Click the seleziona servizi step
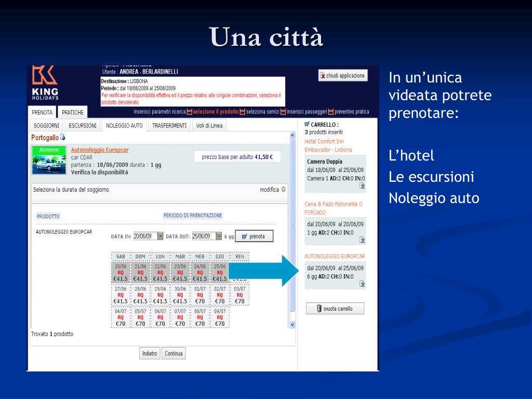The image size is (532, 399). click(x=262, y=112)
